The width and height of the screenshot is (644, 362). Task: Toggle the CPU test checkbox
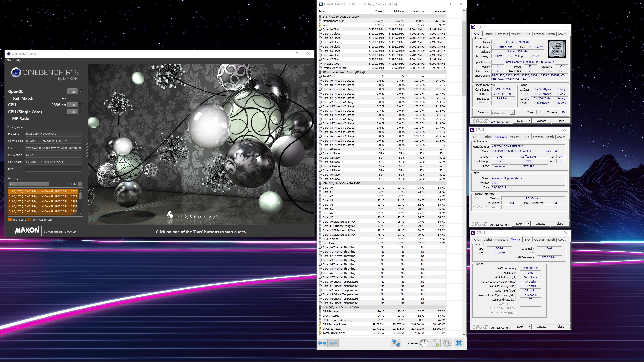[x=81, y=105]
